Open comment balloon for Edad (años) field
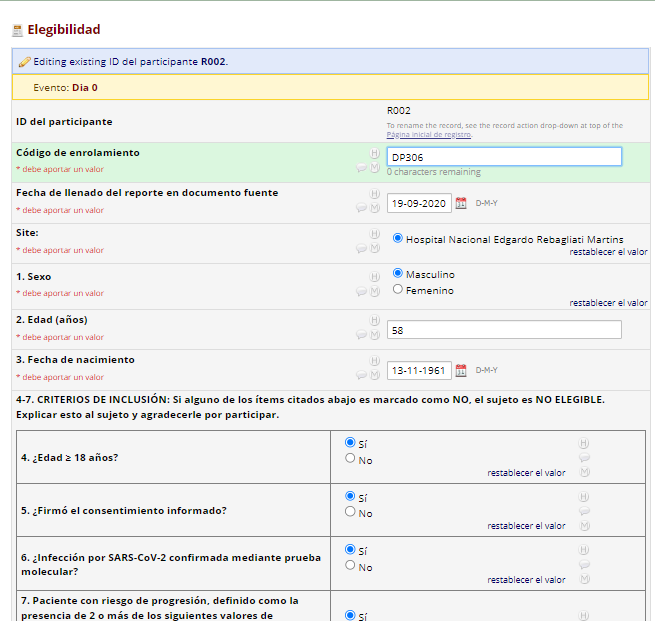The width and height of the screenshot is (655, 629). point(362,335)
